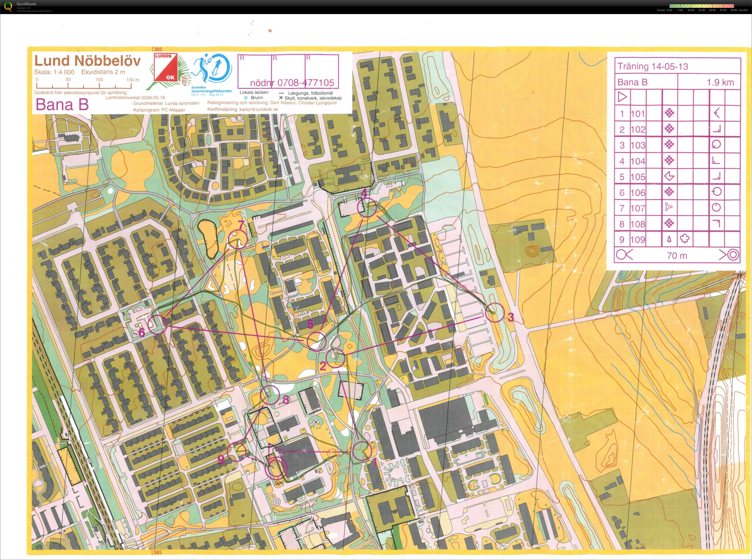
Task: Click the 'kartor@lundsok.se' email text
Action: 258,110
